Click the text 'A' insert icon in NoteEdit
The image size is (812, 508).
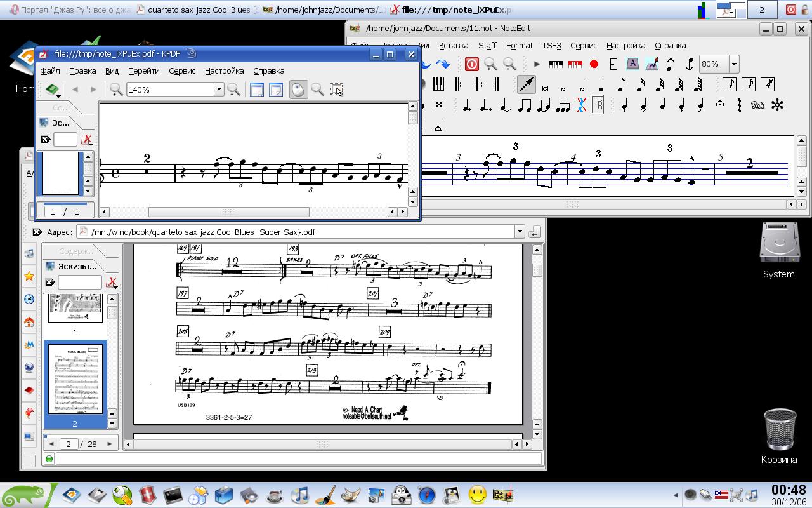[x=632, y=64]
